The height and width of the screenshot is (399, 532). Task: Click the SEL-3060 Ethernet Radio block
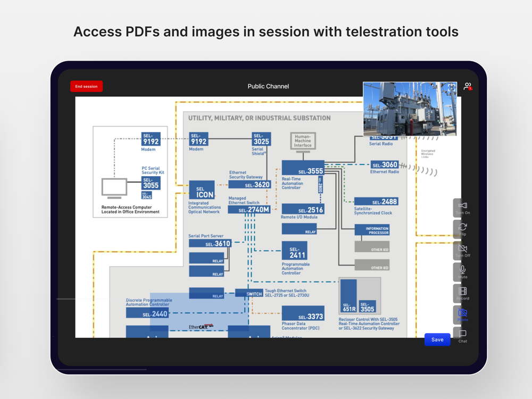[x=385, y=164]
